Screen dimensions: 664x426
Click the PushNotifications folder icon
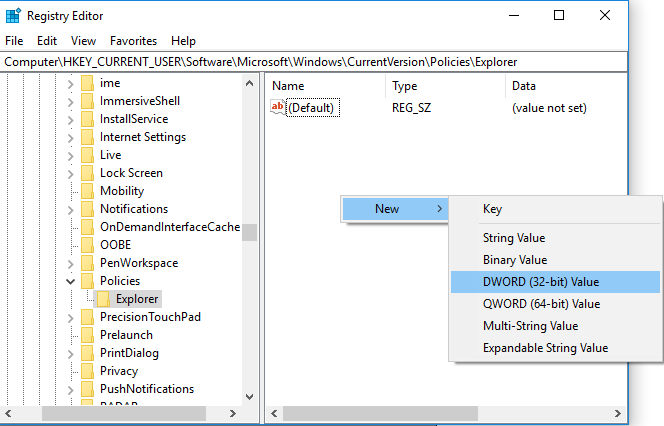click(x=87, y=389)
